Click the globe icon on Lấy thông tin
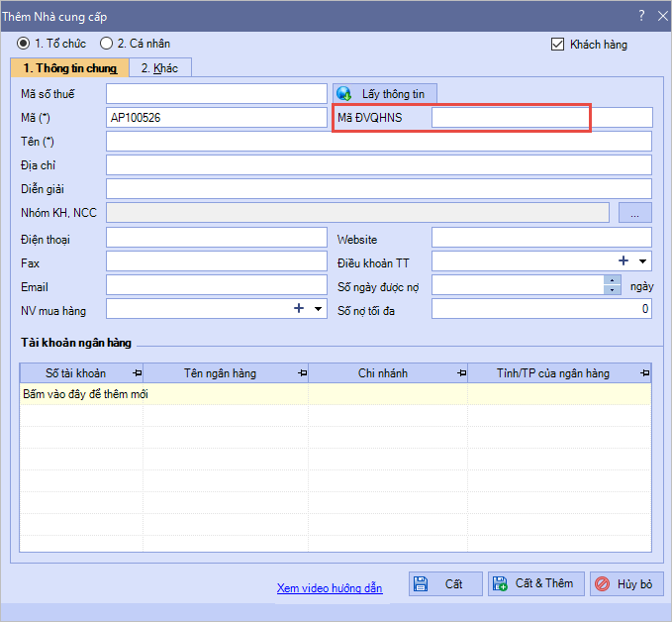Screen dimensions: 672x622 (x=344, y=94)
